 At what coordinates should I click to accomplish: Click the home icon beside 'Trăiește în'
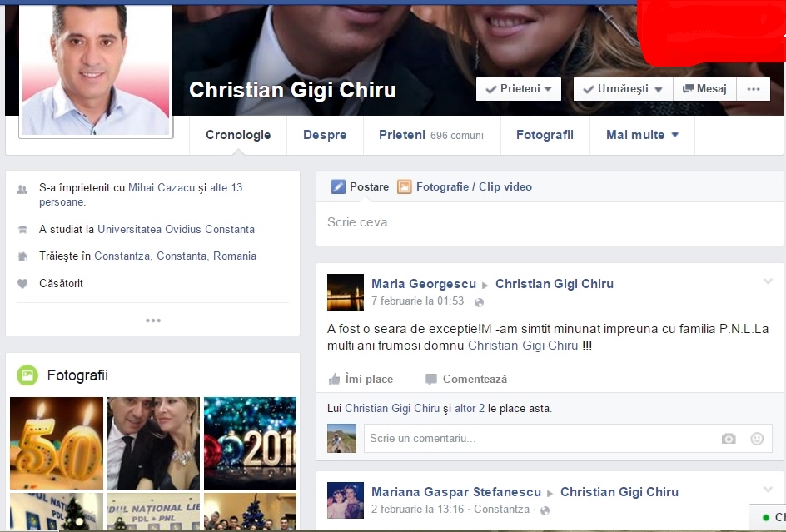tap(22, 256)
